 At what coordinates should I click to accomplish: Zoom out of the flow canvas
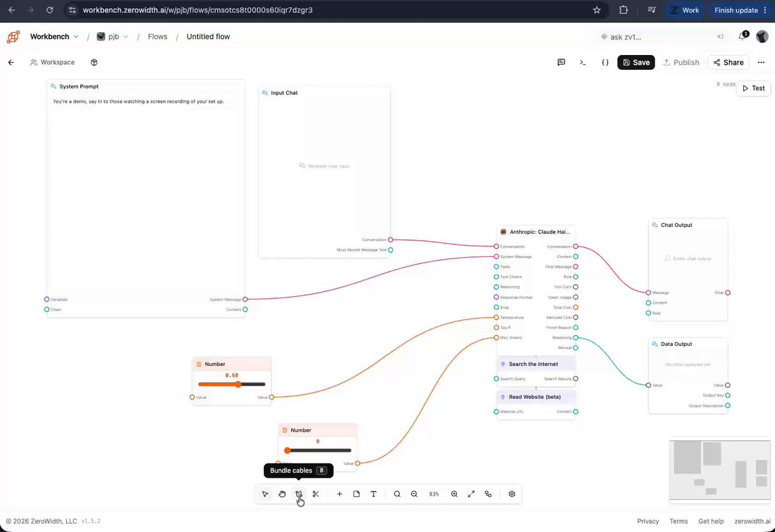(x=414, y=494)
